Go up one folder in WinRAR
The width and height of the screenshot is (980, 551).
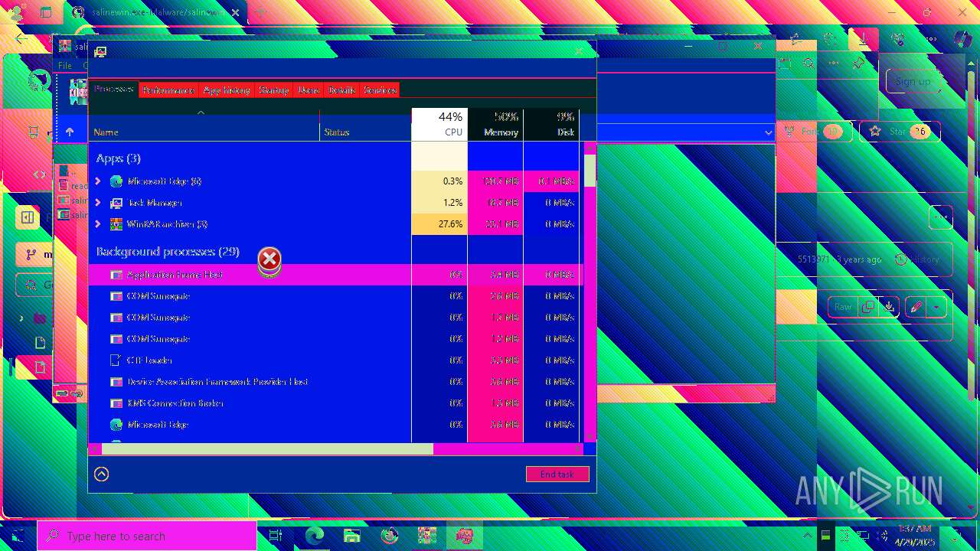(x=70, y=132)
